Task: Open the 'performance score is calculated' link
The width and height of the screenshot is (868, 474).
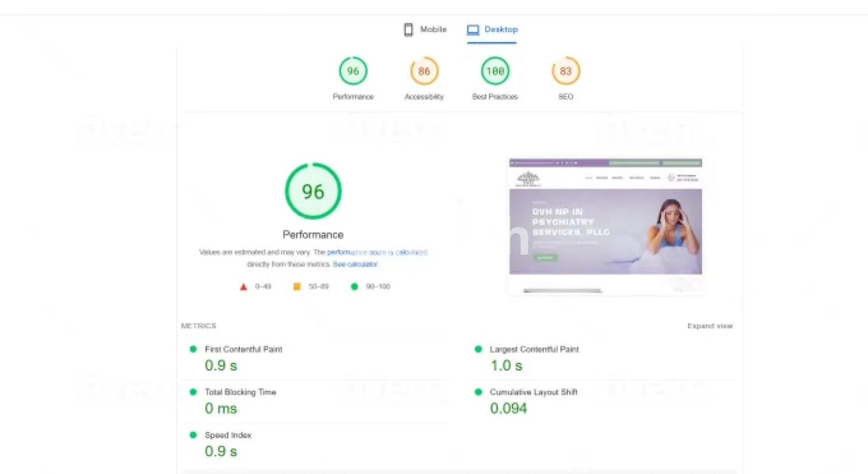Action: coord(377,252)
